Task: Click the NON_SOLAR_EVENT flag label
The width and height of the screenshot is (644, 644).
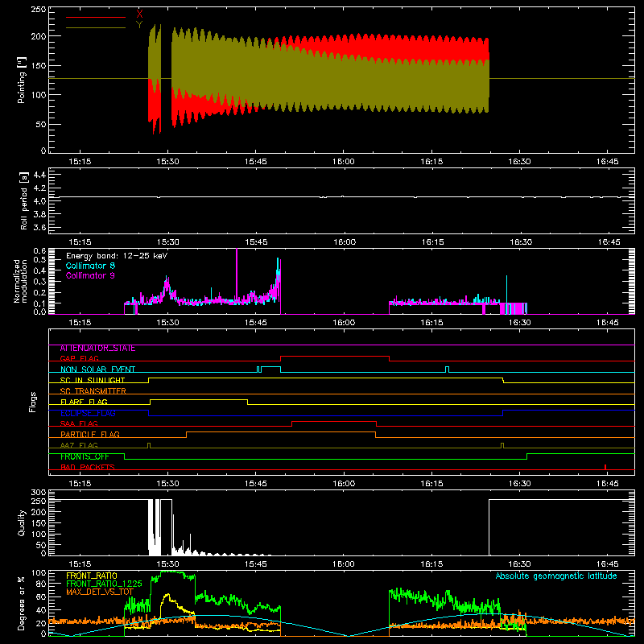Action: tap(97, 369)
